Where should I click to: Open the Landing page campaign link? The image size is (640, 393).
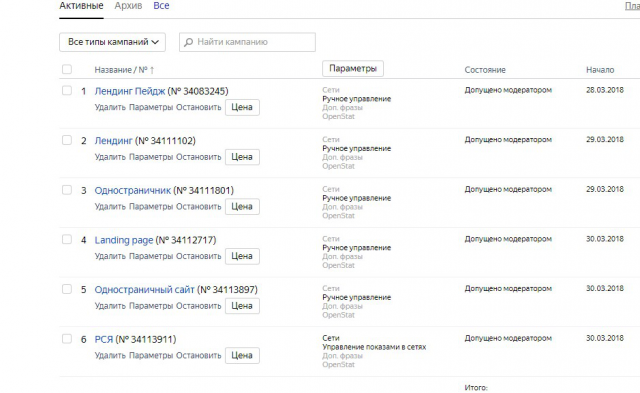pos(124,240)
